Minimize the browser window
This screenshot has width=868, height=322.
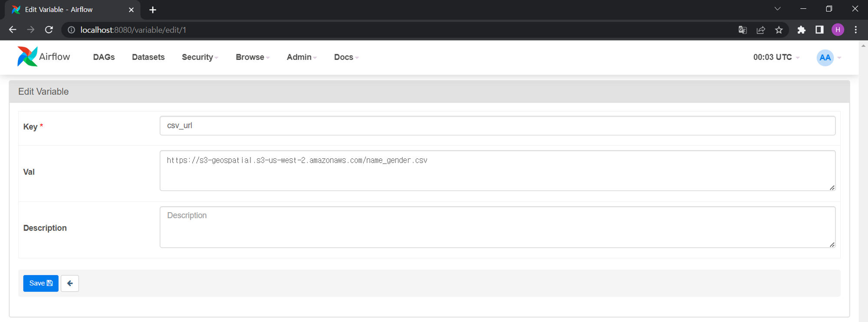click(x=803, y=9)
